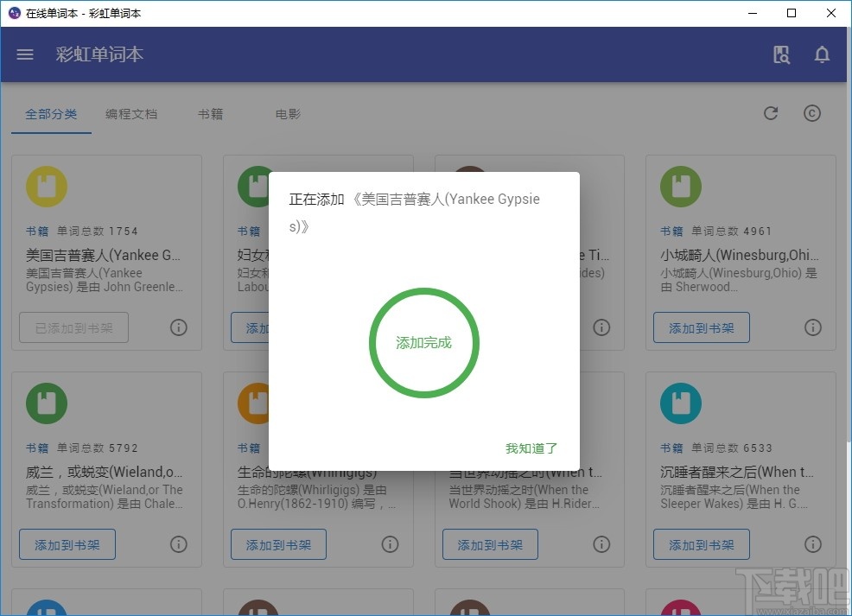Switch to the 书籍 tab
Screen dimensions: 852x616
coord(210,113)
